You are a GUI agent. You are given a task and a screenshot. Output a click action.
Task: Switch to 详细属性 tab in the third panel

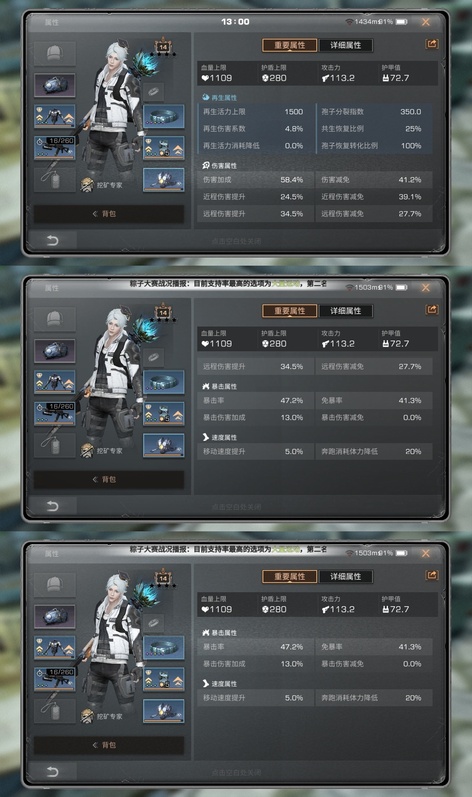pos(345,576)
